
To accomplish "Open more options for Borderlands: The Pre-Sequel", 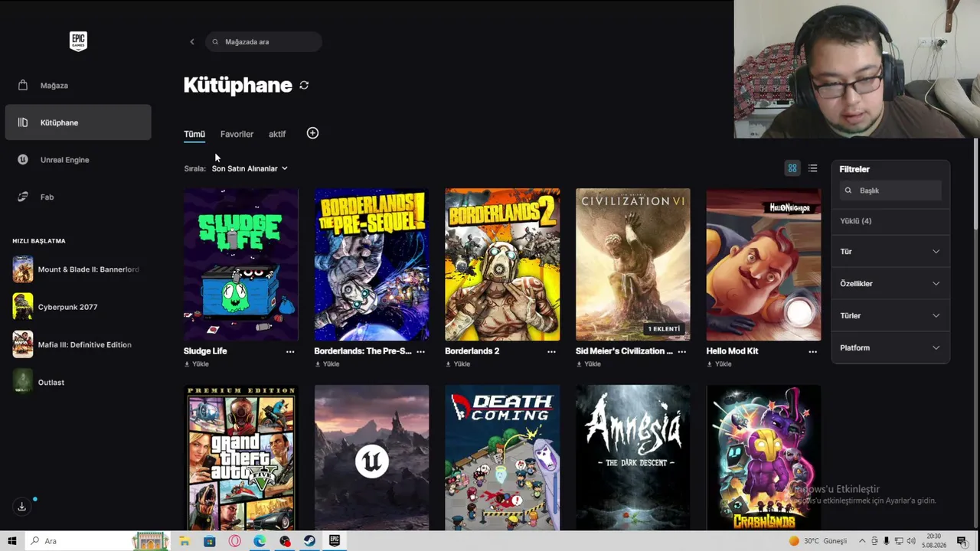I will tap(420, 352).
